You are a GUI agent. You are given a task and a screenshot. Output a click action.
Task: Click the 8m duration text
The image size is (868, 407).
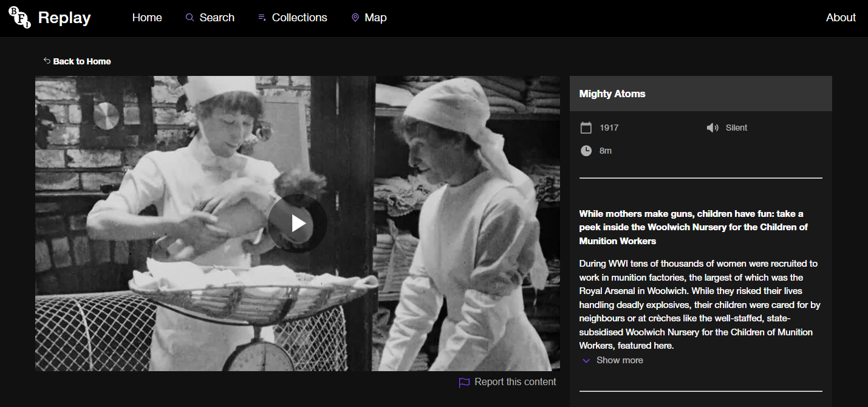coord(606,151)
